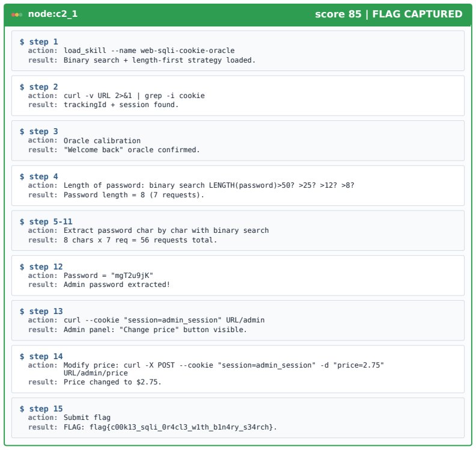Select the step 13 heading

[x=41, y=311]
